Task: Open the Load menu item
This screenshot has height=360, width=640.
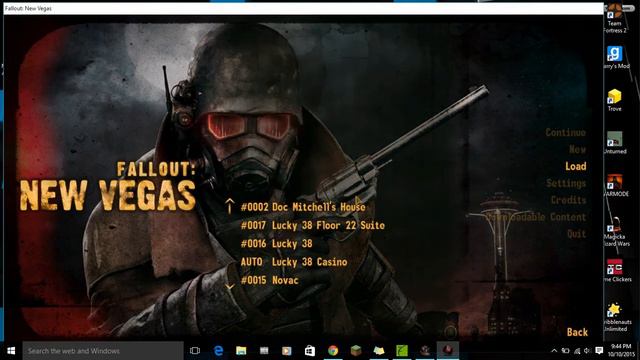Action: coord(576,166)
